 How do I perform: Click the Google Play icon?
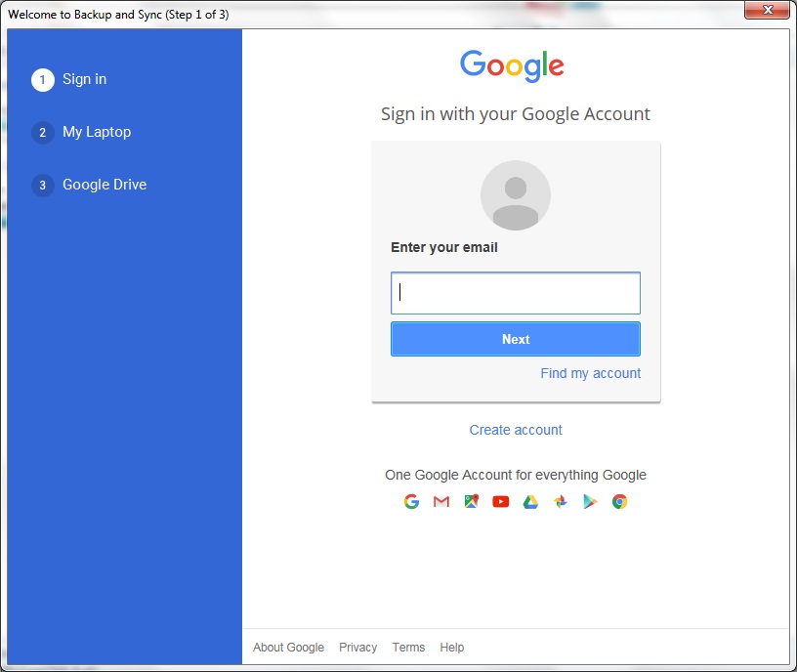coord(590,501)
